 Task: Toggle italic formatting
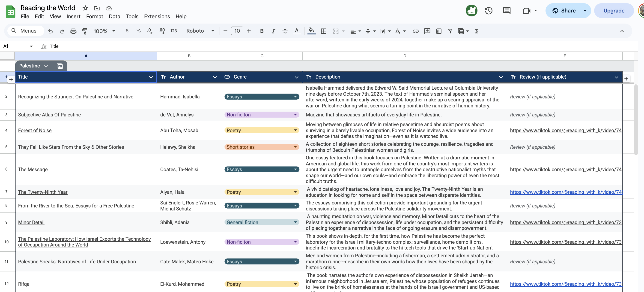(273, 31)
